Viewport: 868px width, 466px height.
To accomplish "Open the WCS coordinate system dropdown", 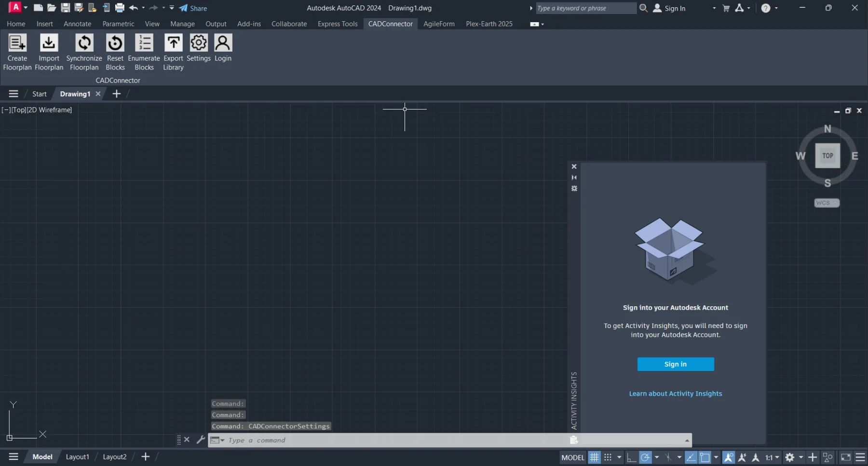I will [827, 203].
